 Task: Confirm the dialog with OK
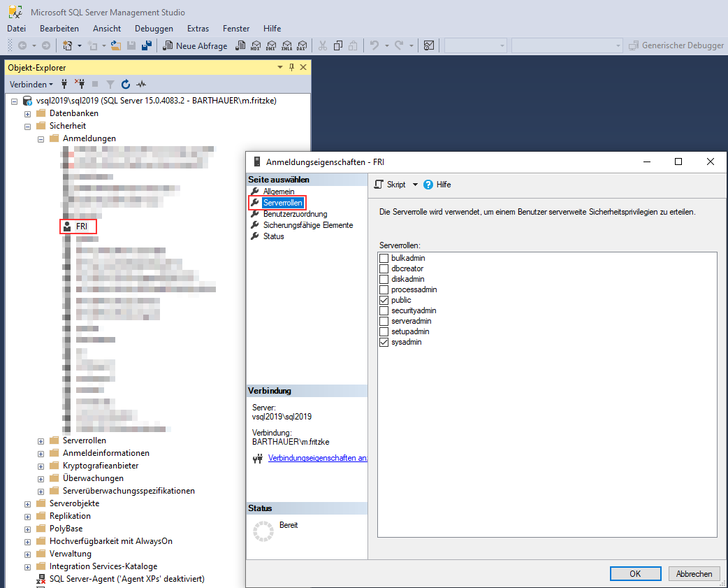(x=635, y=573)
